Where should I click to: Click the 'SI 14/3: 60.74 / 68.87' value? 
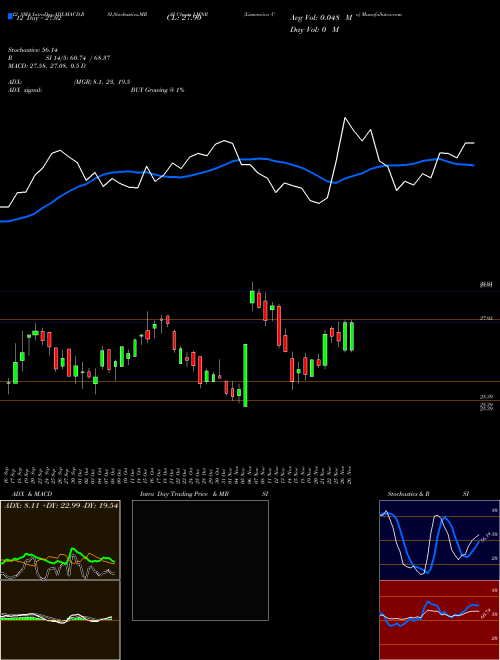click(x=78, y=58)
